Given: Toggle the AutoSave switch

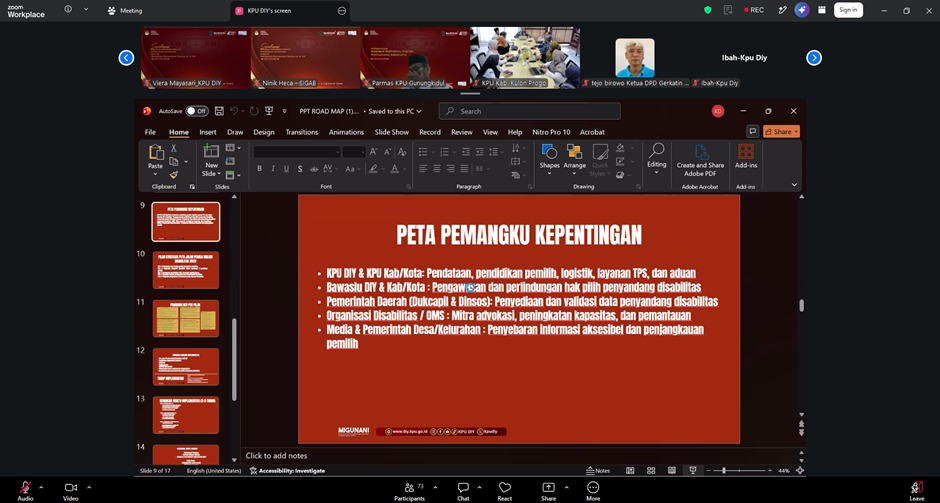Looking at the screenshot, I should 197,111.
